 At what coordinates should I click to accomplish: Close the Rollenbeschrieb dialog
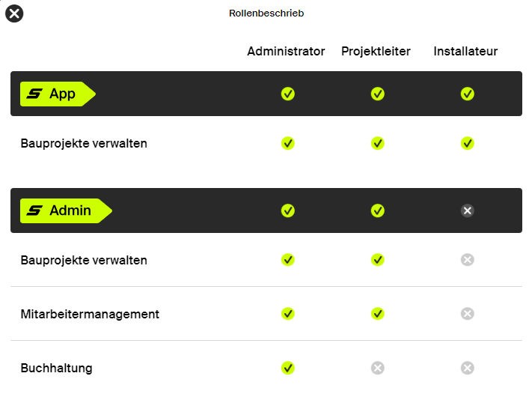(14, 13)
